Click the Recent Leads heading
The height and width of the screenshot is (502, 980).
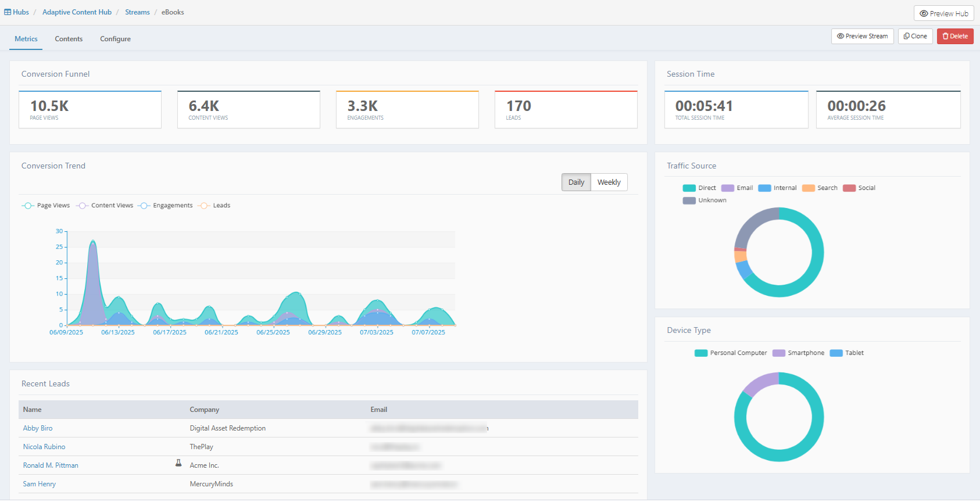point(45,383)
